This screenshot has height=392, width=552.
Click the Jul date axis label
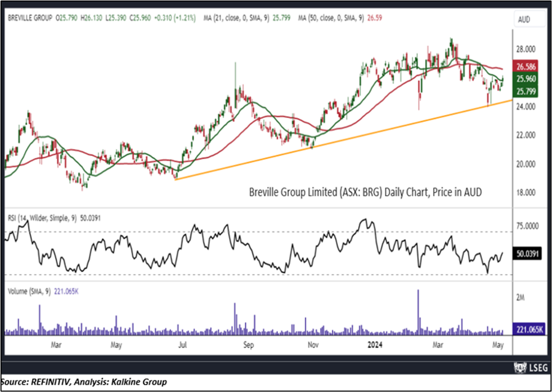182,345
